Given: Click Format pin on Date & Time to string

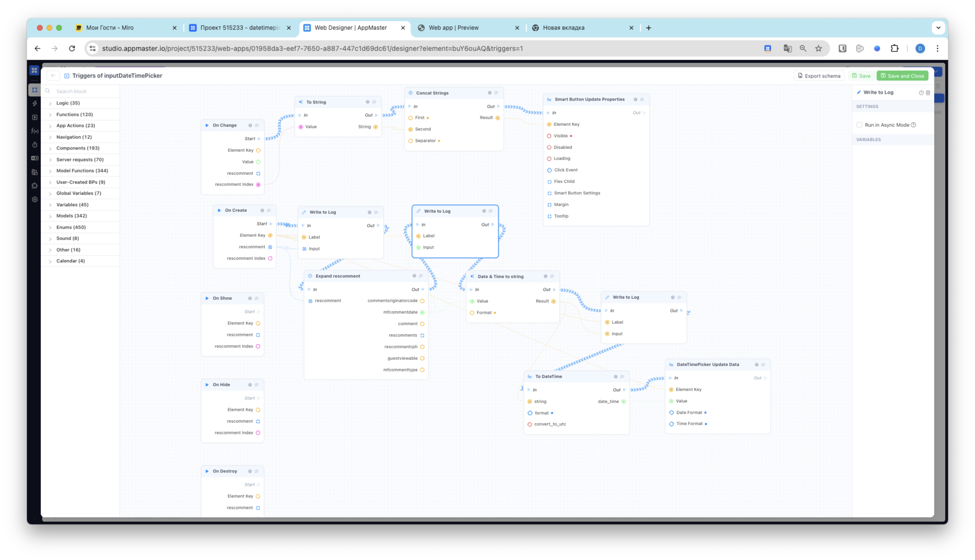Looking at the screenshot, I should coord(472,313).
